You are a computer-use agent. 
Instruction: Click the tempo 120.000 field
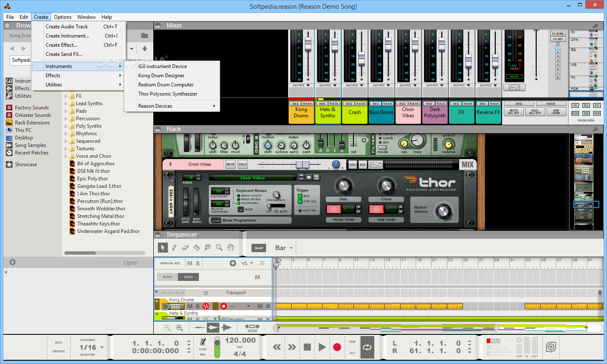[240, 340]
